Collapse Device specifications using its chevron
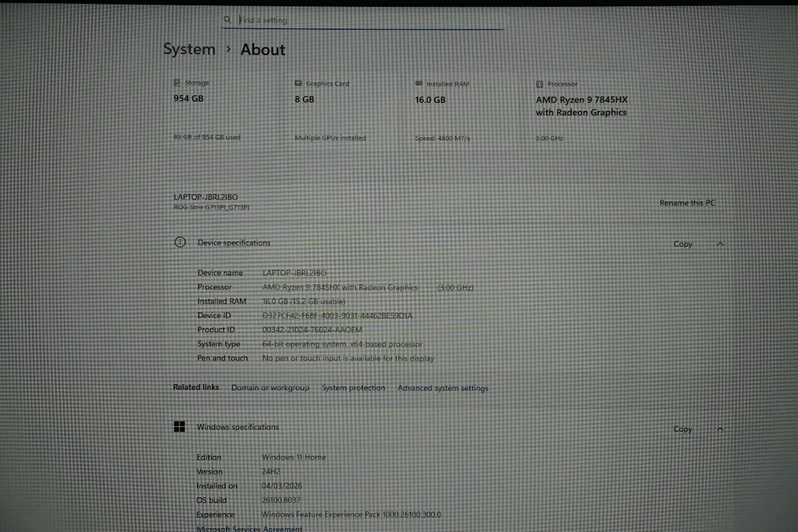Screen dimensions: 798x532 click(x=720, y=244)
